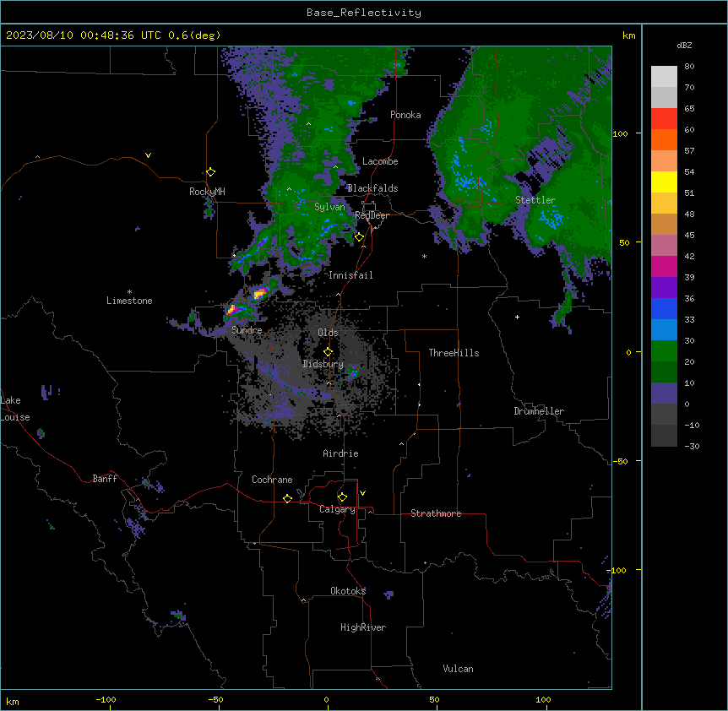This screenshot has height=711, width=728.
Task: Click the yellow diamond marker above Calgary
Action: pos(343,497)
